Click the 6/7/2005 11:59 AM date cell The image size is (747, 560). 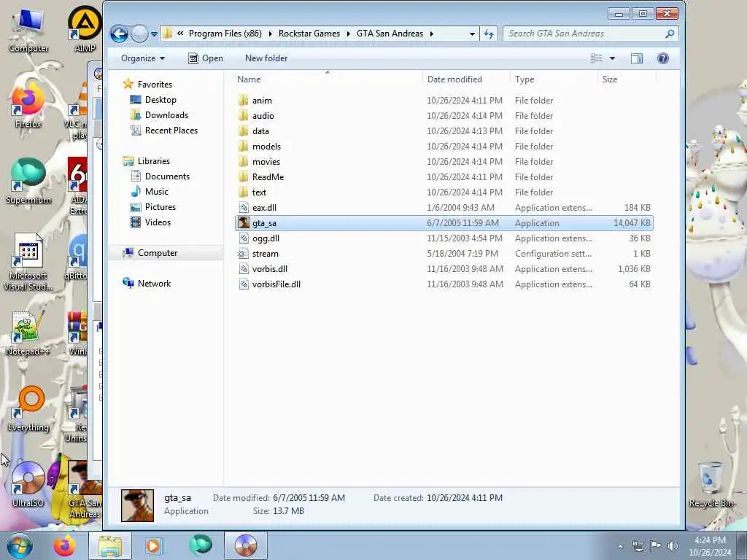[x=462, y=223]
